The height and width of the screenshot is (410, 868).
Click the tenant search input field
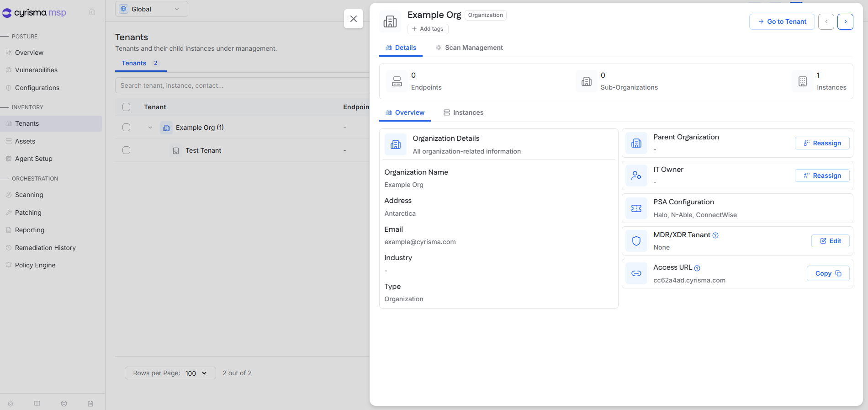point(242,85)
